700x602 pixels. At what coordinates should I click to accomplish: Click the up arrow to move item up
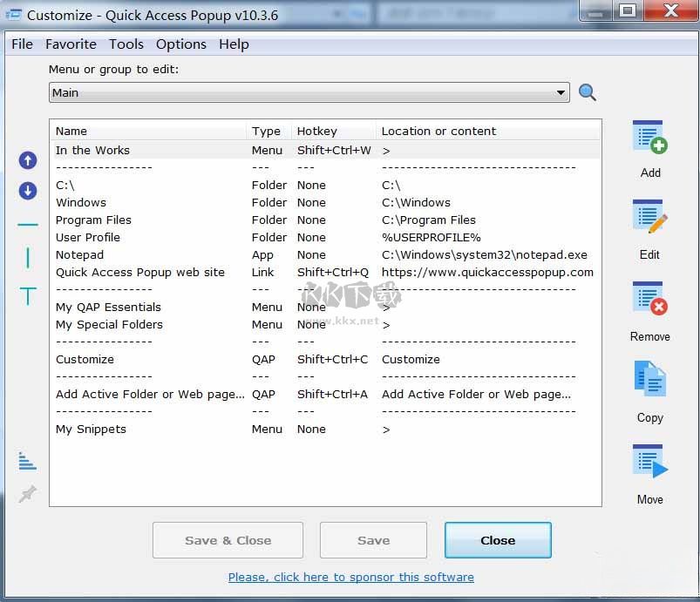click(28, 160)
